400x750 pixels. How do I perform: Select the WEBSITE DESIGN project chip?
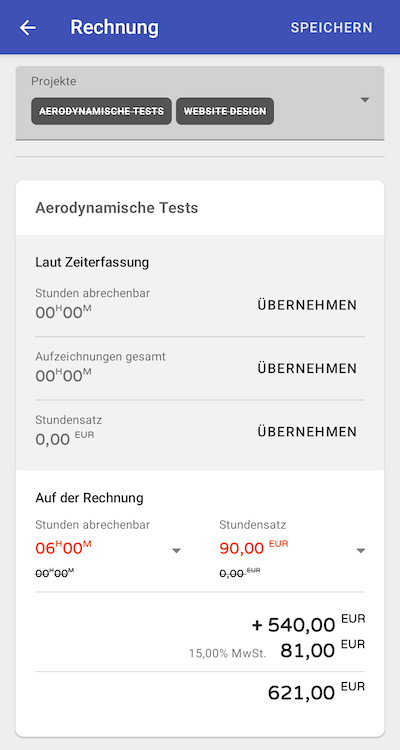tap(225, 111)
